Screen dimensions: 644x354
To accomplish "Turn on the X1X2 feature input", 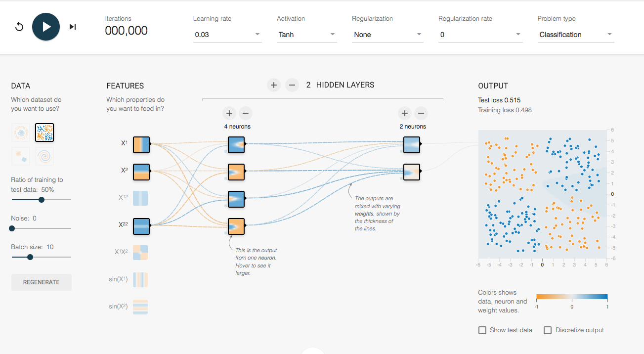I will tap(140, 252).
